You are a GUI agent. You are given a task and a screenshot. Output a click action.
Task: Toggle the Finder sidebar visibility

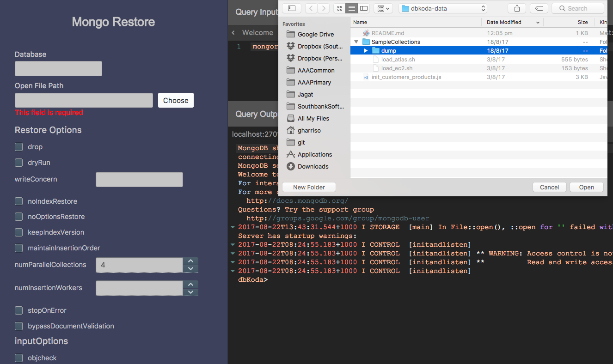[x=291, y=8]
